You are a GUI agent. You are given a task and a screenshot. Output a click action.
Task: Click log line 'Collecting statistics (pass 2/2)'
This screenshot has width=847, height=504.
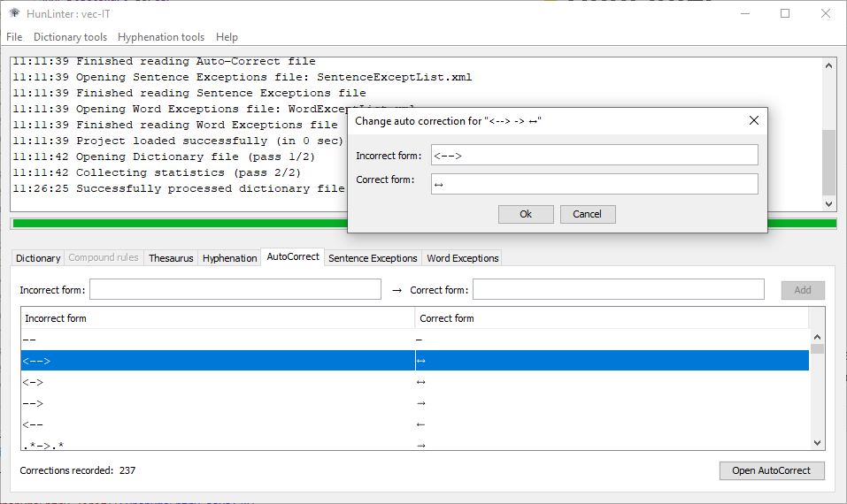(x=157, y=172)
